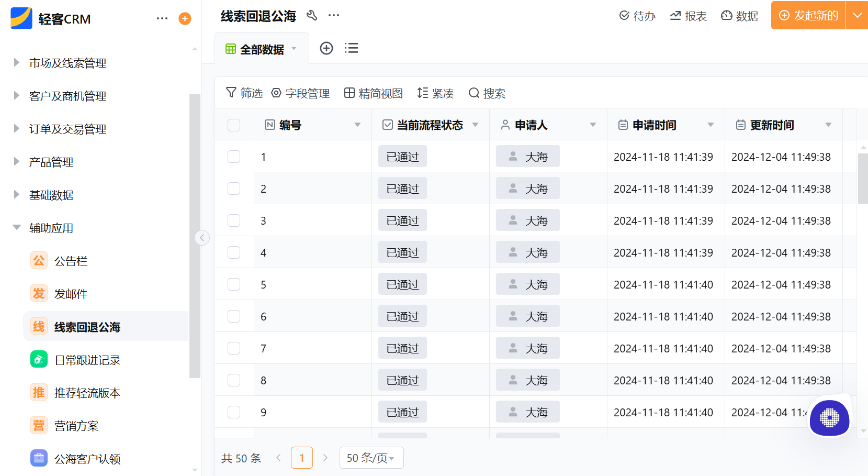Tick the checkbox for row 7
This screenshot has width=868, height=476.
(x=234, y=348)
